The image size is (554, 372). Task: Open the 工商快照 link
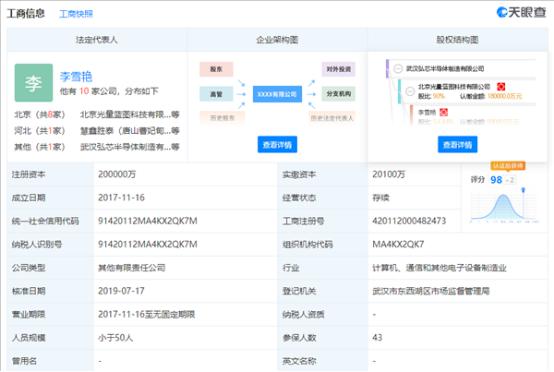[76, 14]
